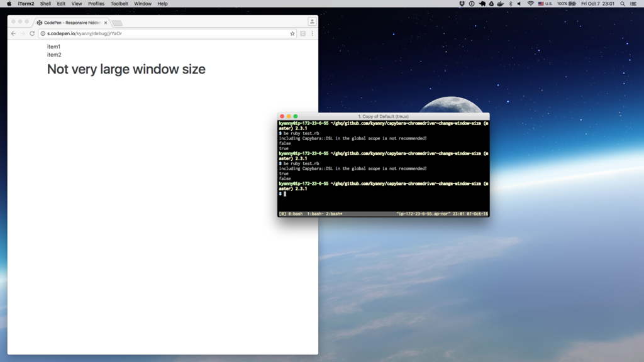Open the Apple menu
Viewport: 644px width, 362px height.
(9, 4)
